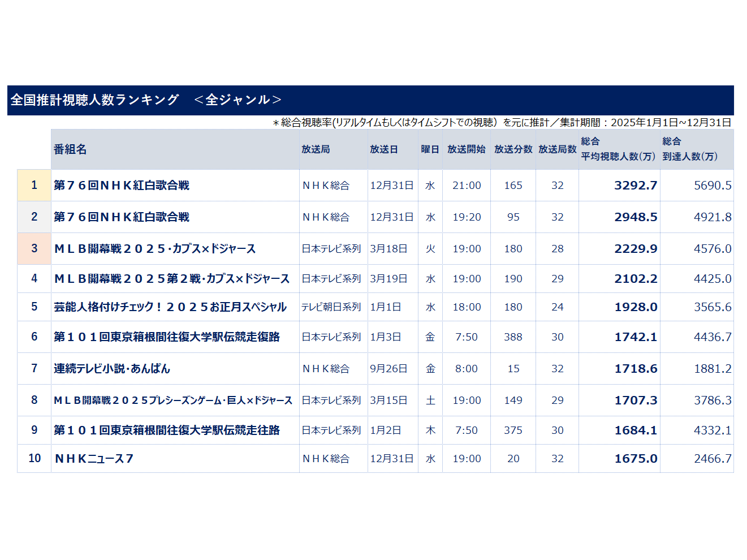The width and height of the screenshot is (747, 560).
Task: Click the rank number 1 cell
Action: coord(34,185)
